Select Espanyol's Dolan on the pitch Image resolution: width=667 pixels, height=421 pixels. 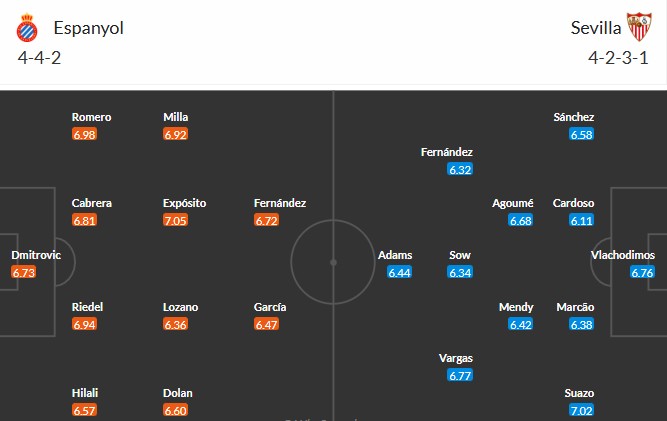tap(178, 393)
